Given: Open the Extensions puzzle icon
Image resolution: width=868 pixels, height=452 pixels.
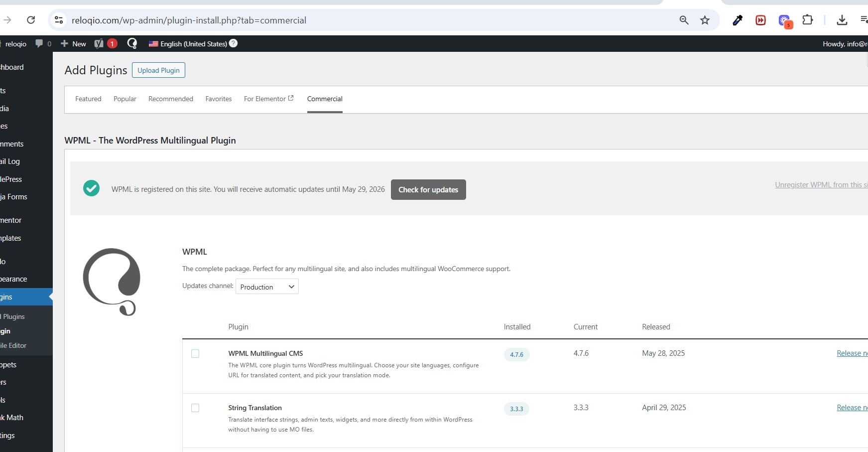Looking at the screenshot, I should [808, 20].
